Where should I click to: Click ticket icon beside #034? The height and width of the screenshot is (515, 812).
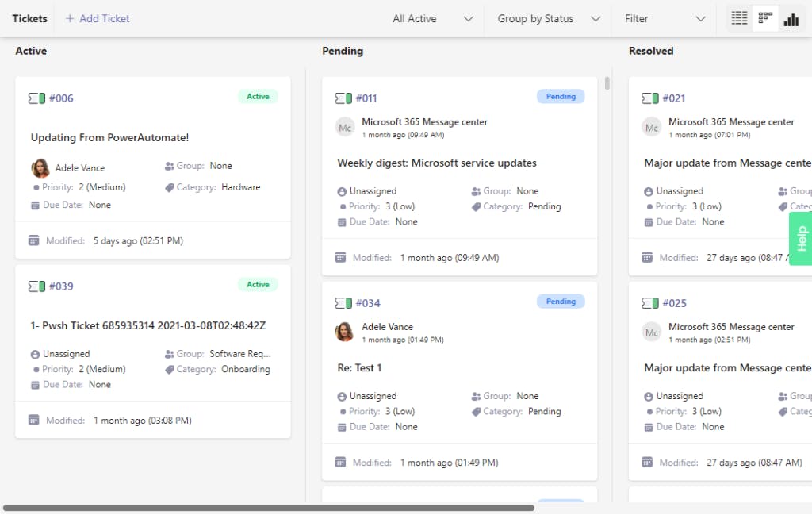coord(343,303)
